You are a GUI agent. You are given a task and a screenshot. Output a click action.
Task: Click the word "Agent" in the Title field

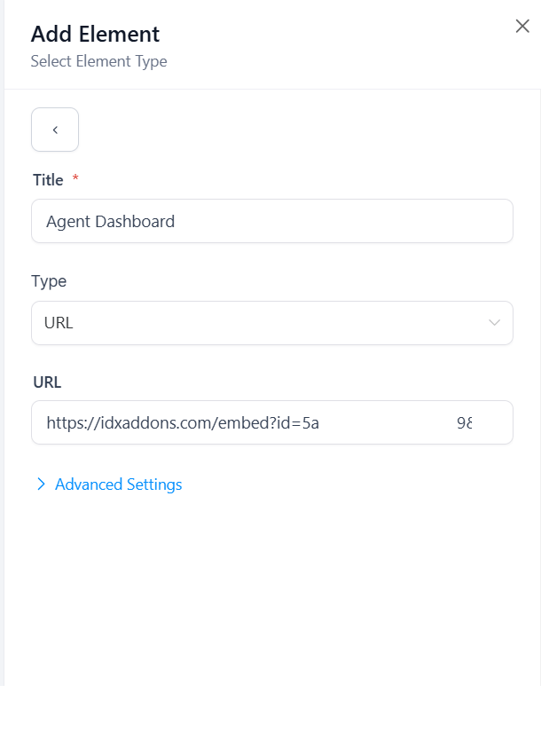pyautogui.click(x=69, y=222)
